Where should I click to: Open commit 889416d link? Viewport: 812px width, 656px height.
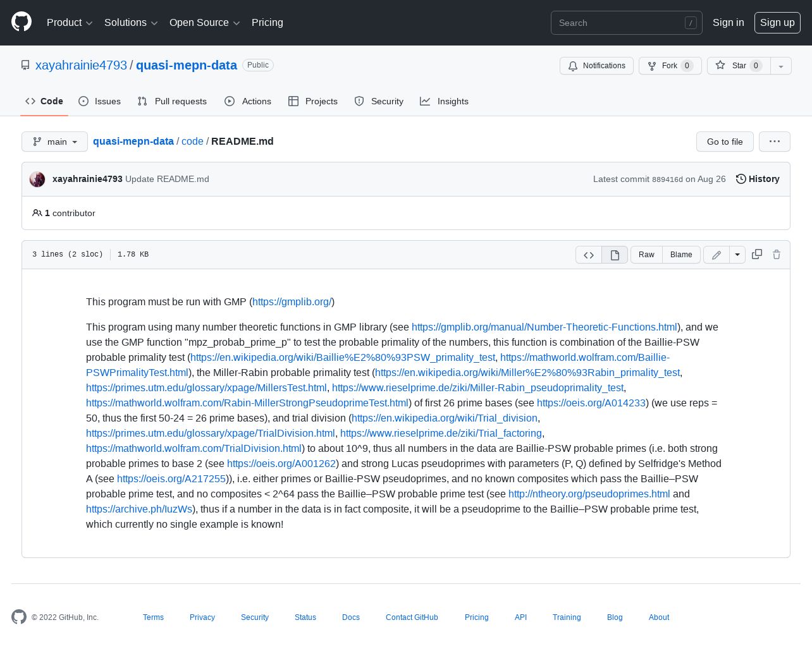667,179
